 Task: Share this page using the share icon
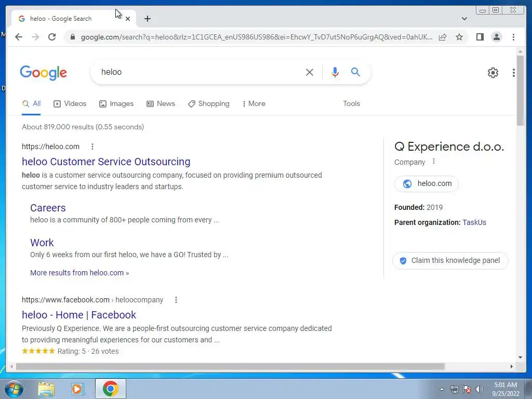[x=443, y=37]
